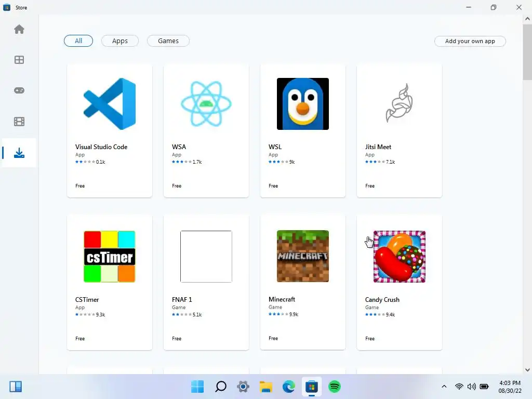This screenshot has height=399, width=532.
Task: Open the Minecraft block icon
Action: (303, 256)
